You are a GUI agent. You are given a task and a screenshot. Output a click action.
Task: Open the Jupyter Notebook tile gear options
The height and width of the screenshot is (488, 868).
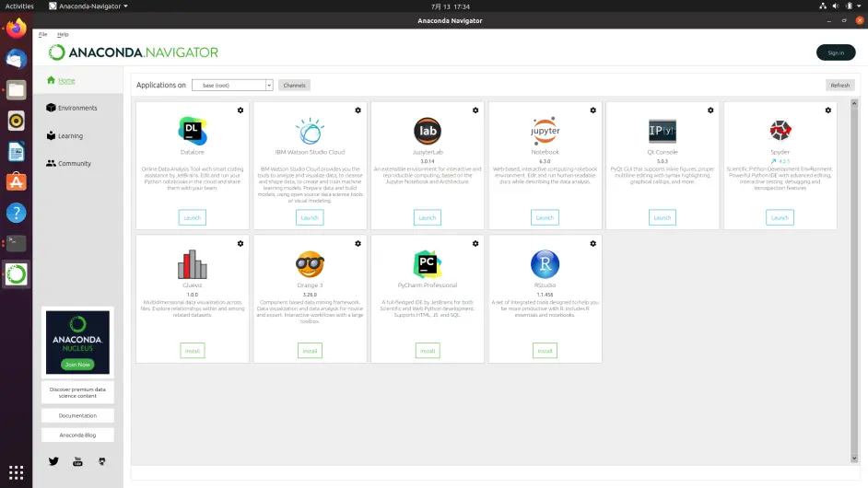tap(592, 110)
